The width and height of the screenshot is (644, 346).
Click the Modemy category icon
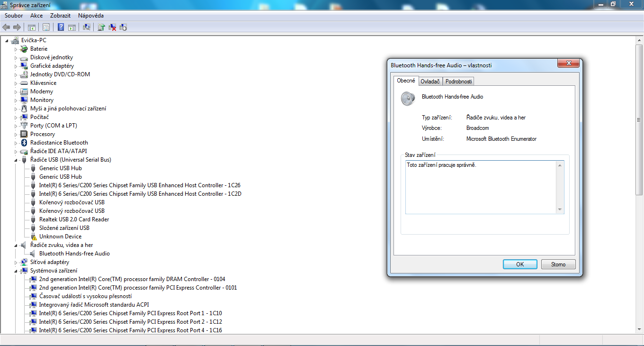[x=25, y=91]
